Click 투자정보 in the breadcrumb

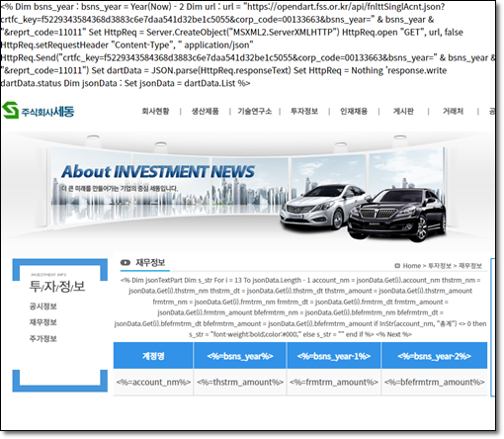[440, 266]
